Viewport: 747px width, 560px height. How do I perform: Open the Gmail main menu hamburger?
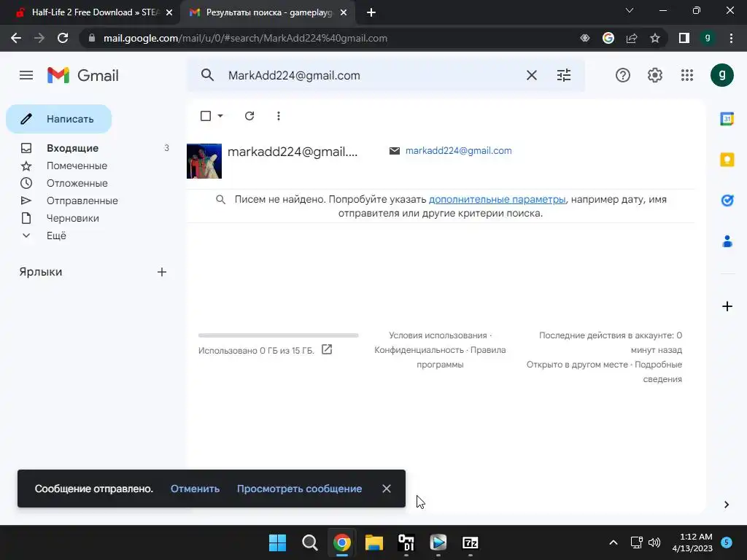click(x=26, y=75)
